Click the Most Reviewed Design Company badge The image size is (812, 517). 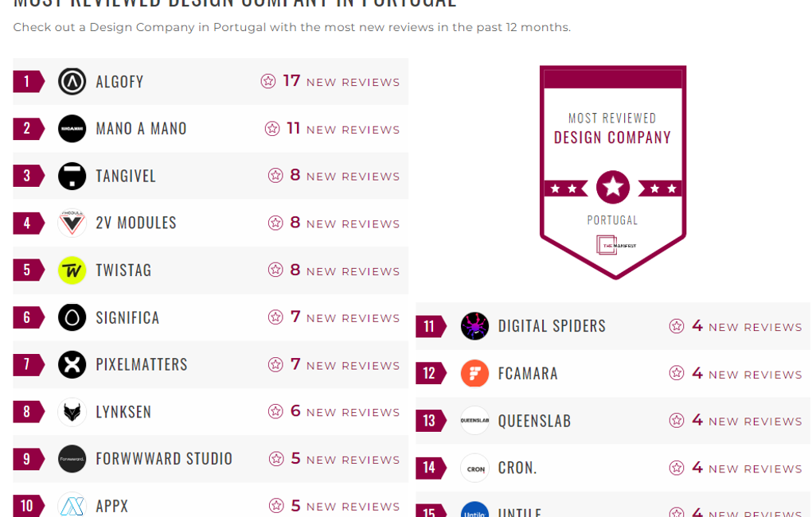coord(613,171)
